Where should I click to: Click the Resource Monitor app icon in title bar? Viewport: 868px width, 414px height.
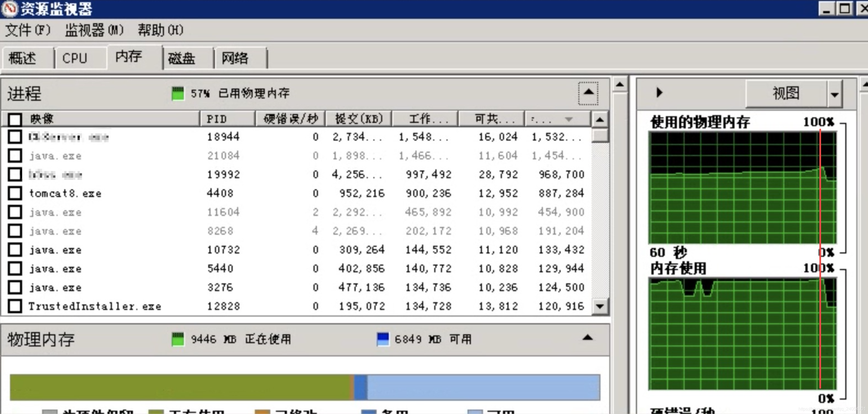click(9, 9)
